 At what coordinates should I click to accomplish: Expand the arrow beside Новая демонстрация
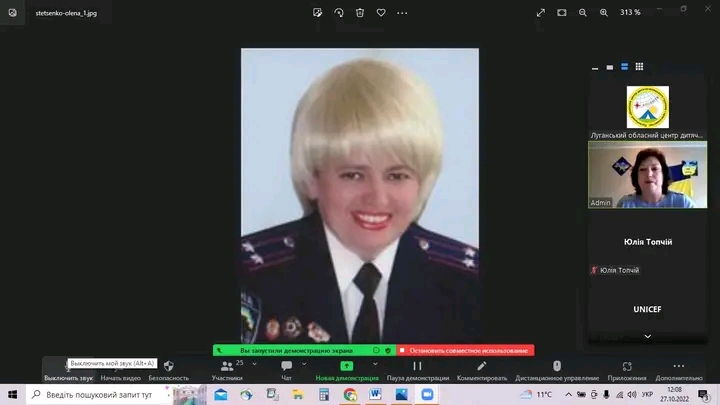point(375,364)
